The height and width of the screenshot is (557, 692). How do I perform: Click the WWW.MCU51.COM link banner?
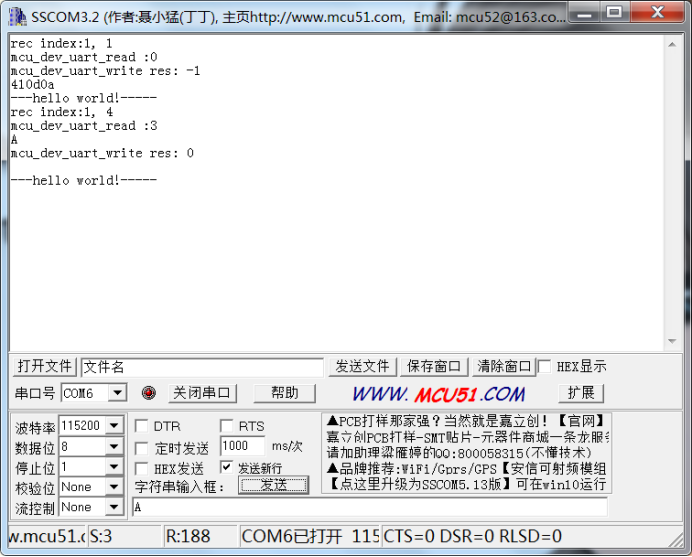tap(439, 394)
